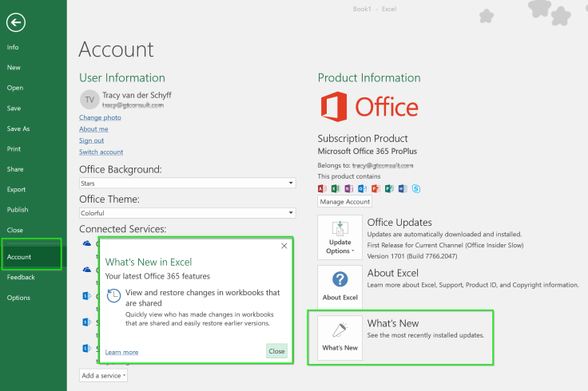Screen dimensions: 588x391
Task: Click the Manage Account button
Action: (x=345, y=202)
